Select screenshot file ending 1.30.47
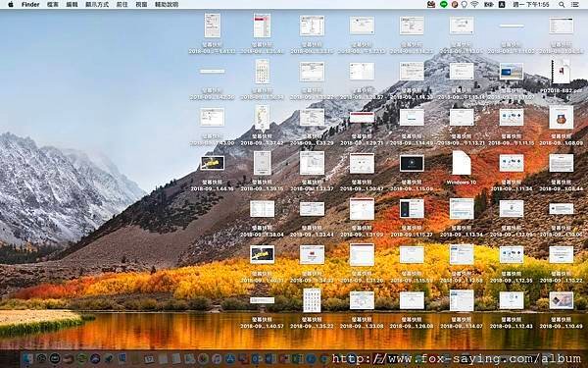This screenshot has width=588, height=368. click(362, 163)
